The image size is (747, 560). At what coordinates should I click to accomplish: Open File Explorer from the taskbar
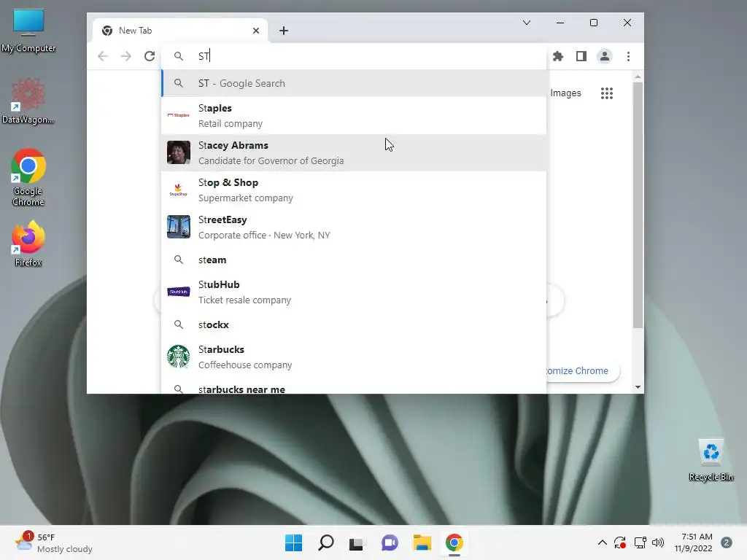click(422, 542)
